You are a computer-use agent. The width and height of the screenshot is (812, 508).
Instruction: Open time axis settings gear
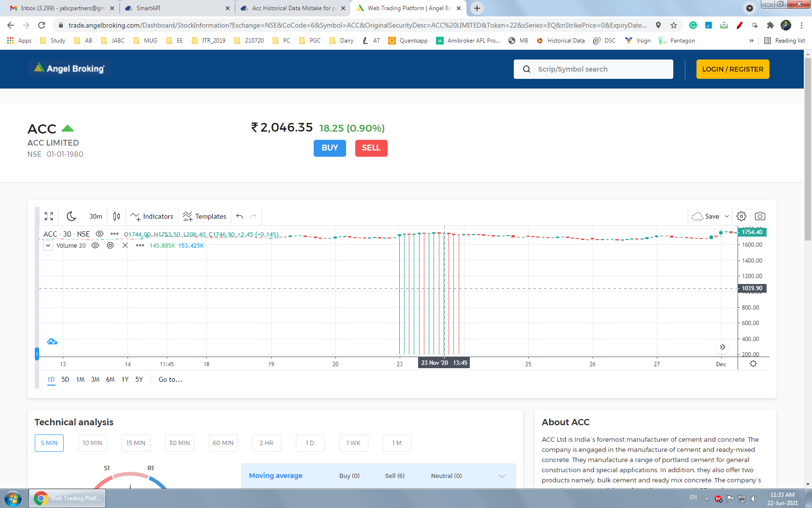[x=753, y=364]
